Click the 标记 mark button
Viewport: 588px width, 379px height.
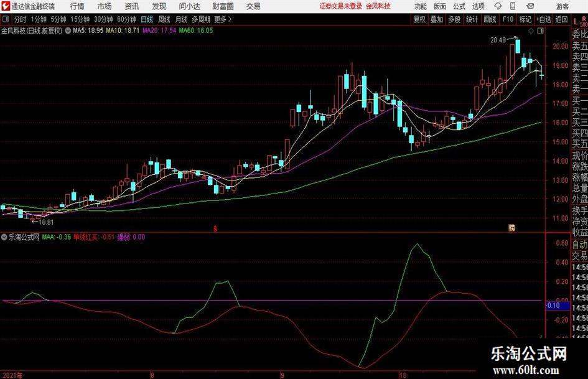(525, 19)
